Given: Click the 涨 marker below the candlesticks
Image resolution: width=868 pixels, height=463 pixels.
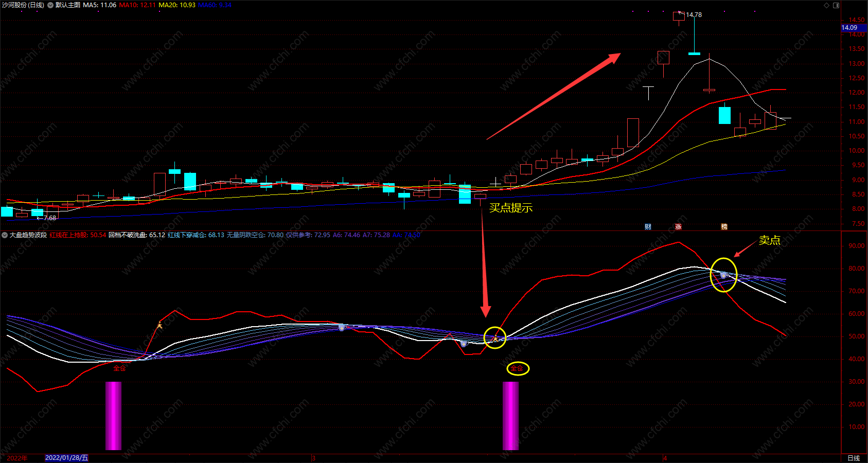Looking at the screenshot, I should click(678, 227).
